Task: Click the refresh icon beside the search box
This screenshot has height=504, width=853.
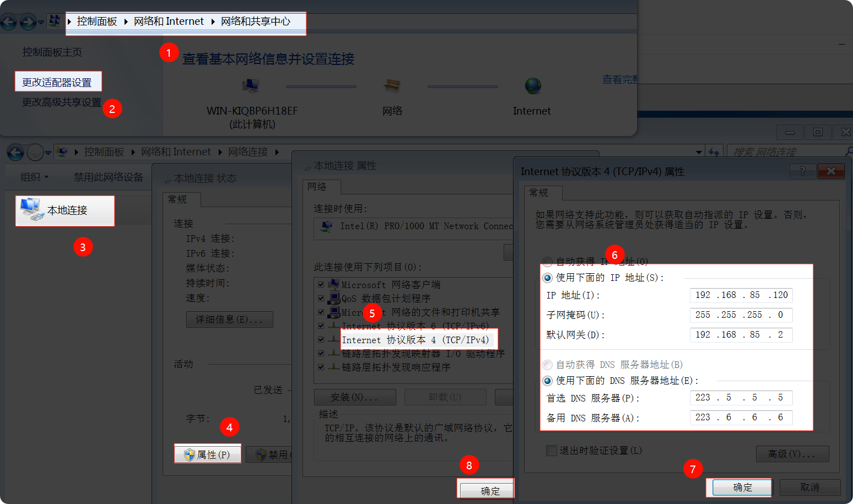Action: (x=714, y=152)
